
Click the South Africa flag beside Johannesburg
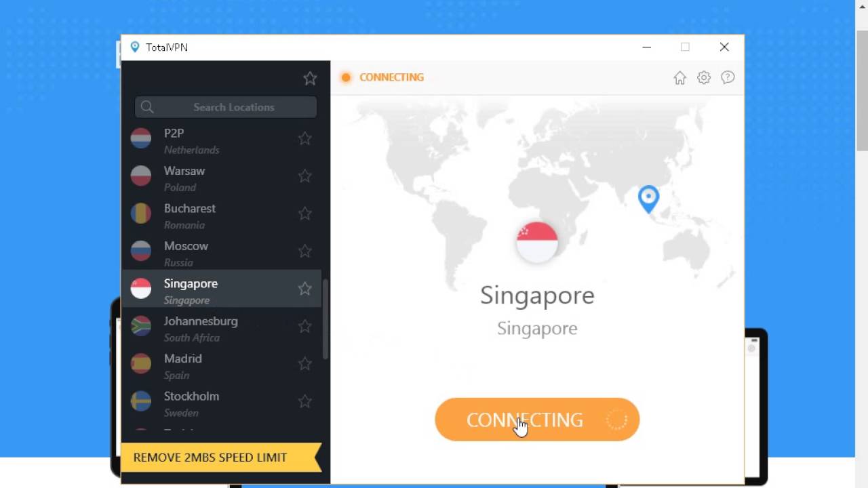coord(141,326)
